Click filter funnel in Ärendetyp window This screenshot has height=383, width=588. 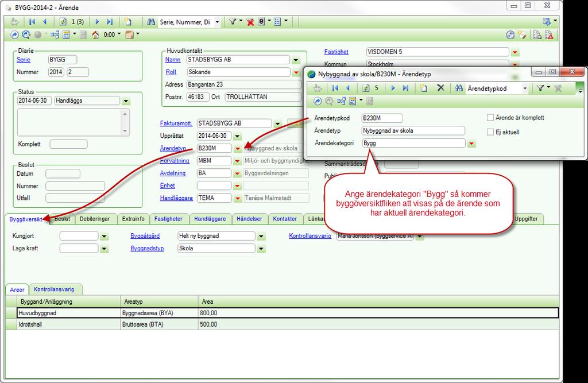point(540,88)
